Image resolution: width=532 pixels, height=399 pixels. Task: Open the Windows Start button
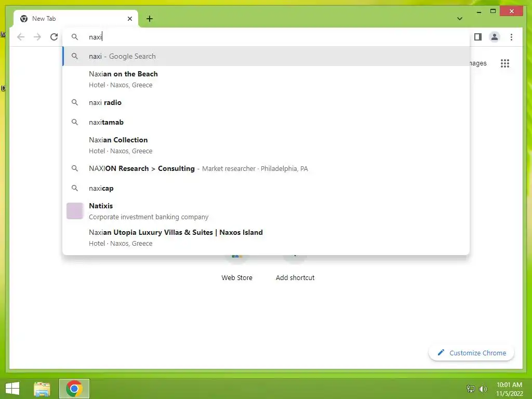pos(12,389)
